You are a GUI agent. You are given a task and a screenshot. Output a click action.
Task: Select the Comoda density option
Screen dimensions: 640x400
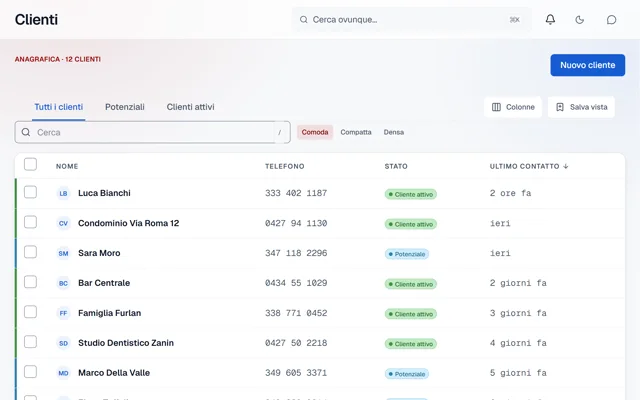[315, 132]
